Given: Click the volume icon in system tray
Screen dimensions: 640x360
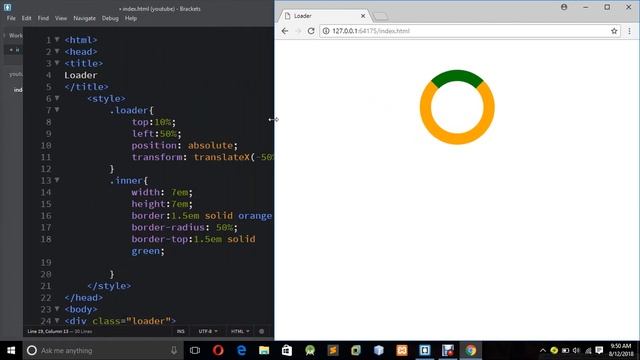Looking at the screenshot, I should 576,350.
